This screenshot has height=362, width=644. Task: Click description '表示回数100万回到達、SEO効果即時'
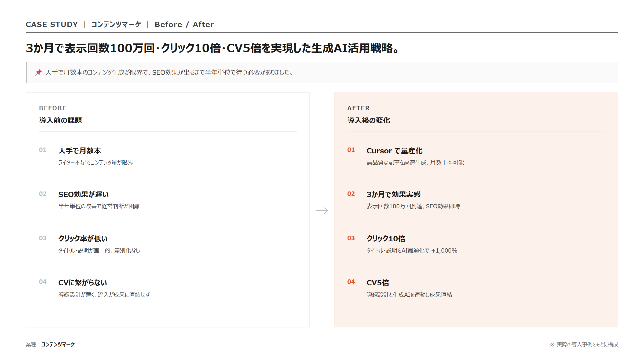(413, 206)
